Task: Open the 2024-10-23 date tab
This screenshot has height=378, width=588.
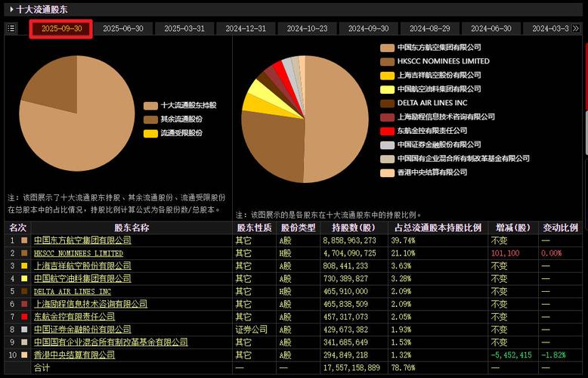Action: pyautogui.click(x=307, y=29)
